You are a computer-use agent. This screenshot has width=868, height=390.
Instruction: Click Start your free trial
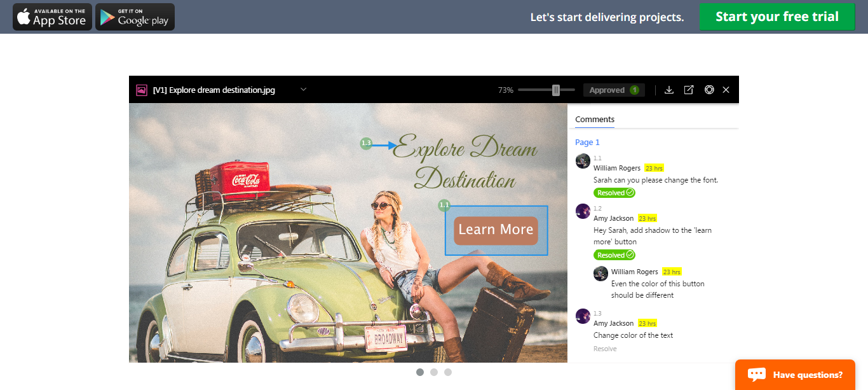click(776, 17)
